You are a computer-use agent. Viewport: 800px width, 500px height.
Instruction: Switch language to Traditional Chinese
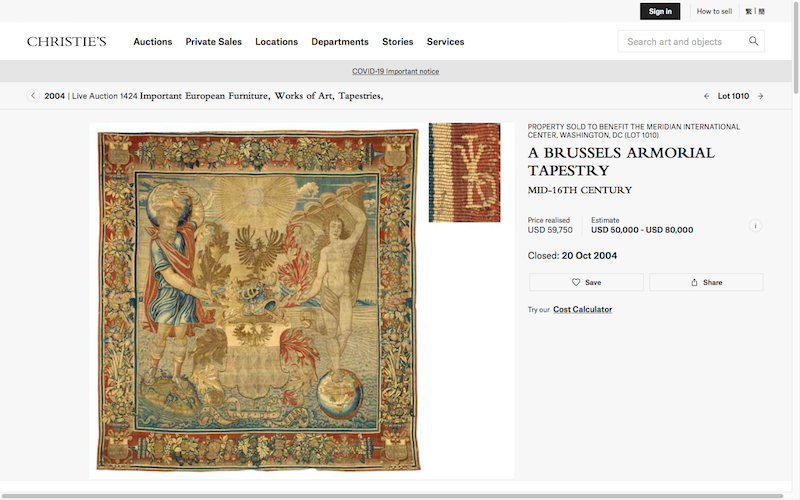(x=748, y=11)
